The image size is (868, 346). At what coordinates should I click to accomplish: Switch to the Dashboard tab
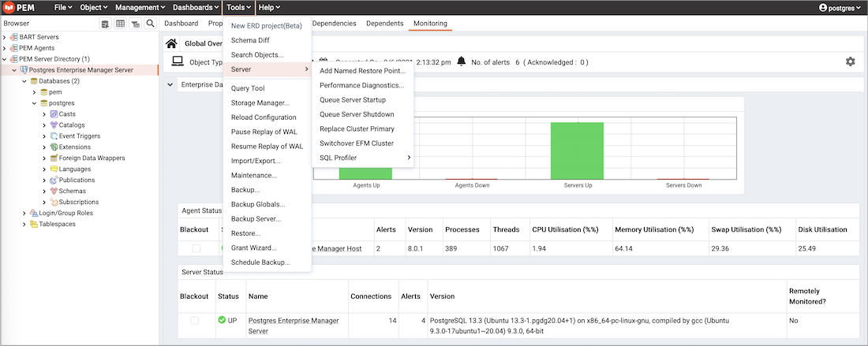181,23
